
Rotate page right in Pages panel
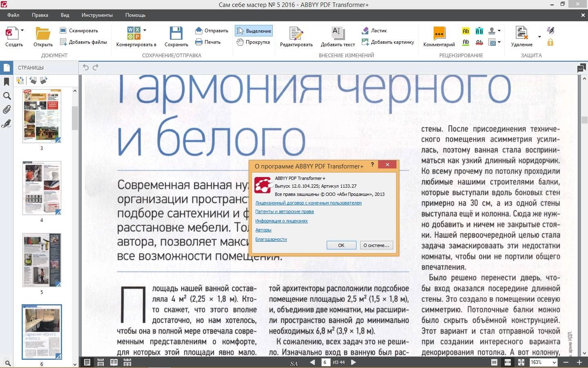pyautogui.click(x=44, y=81)
